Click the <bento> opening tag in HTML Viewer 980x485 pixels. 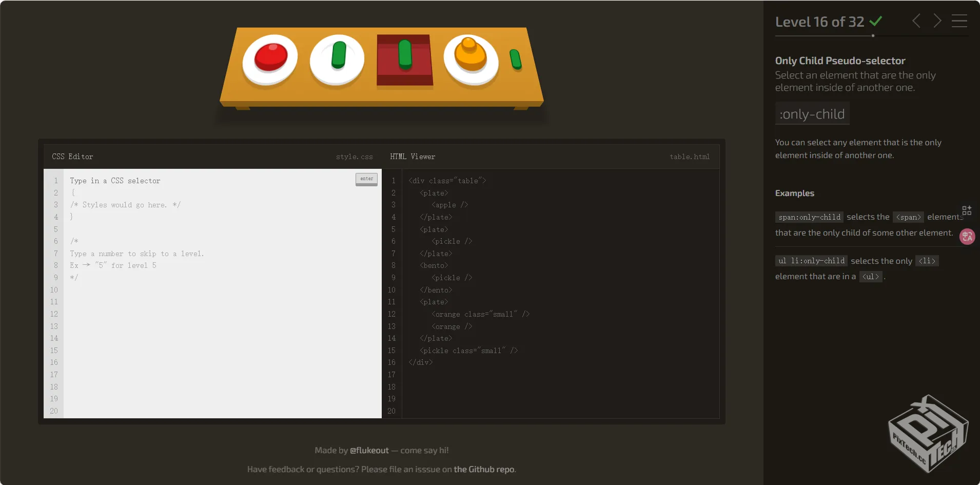(x=434, y=265)
